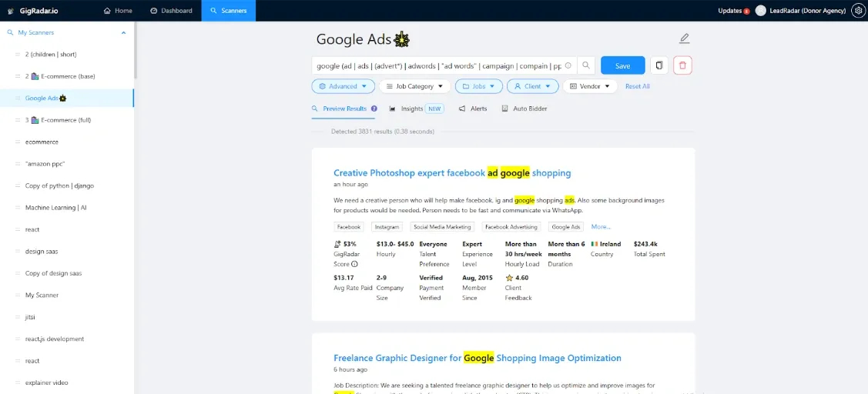Click drag handle icon beside 'ecommerce'
The height and width of the screenshot is (394, 868).
(x=18, y=142)
